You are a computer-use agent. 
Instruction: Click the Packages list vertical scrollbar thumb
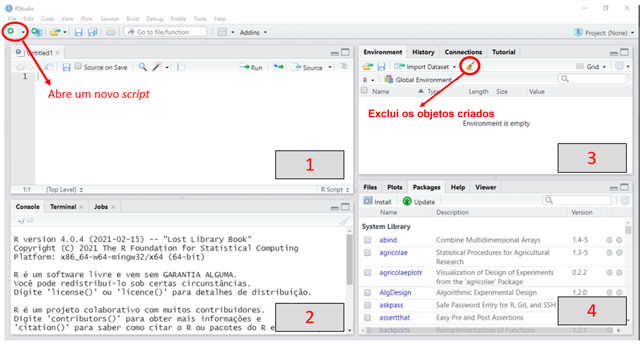[628, 230]
